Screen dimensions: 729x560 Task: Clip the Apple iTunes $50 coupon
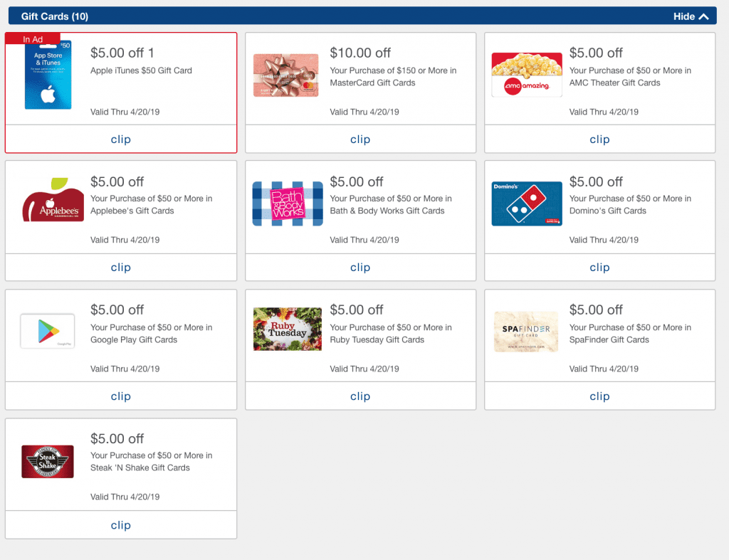tap(120, 139)
